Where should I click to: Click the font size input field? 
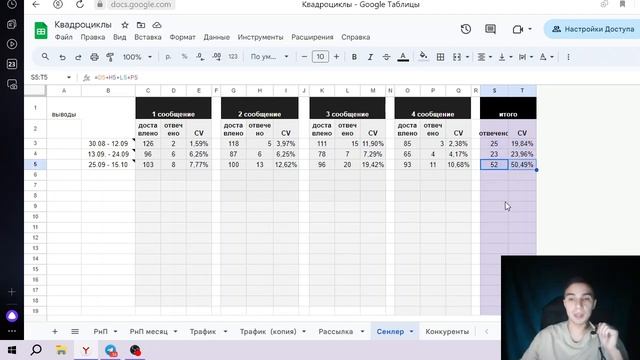tap(320, 57)
